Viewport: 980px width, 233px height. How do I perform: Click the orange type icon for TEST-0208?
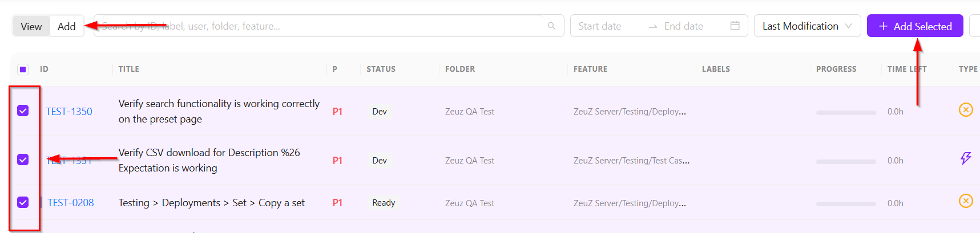pyautogui.click(x=966, y=201)
